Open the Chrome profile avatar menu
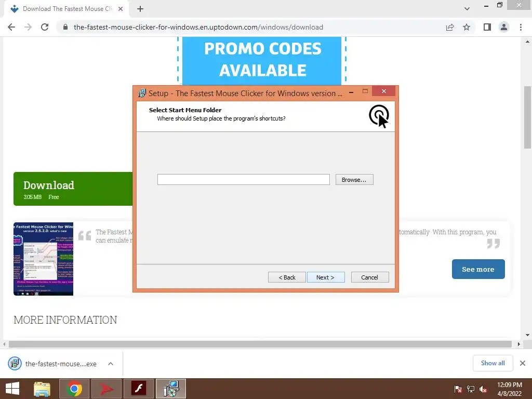 pyautogui.click(x=504, y=27)
